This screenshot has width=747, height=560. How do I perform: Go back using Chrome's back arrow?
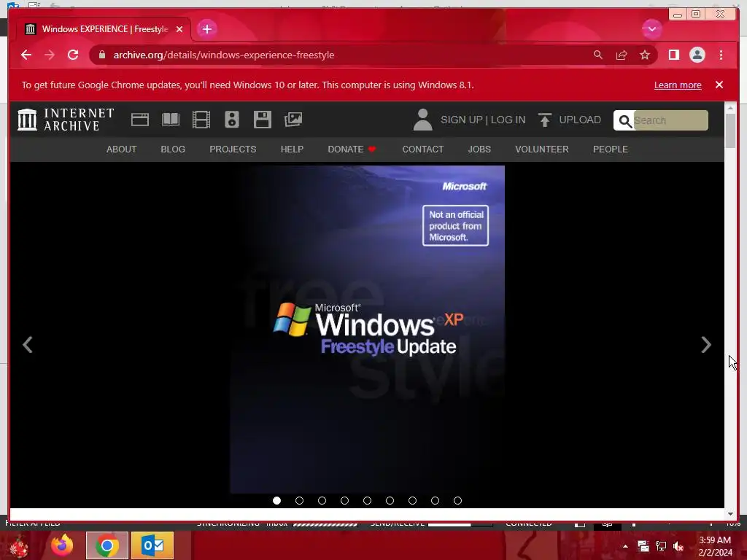(x=26, y=55)
